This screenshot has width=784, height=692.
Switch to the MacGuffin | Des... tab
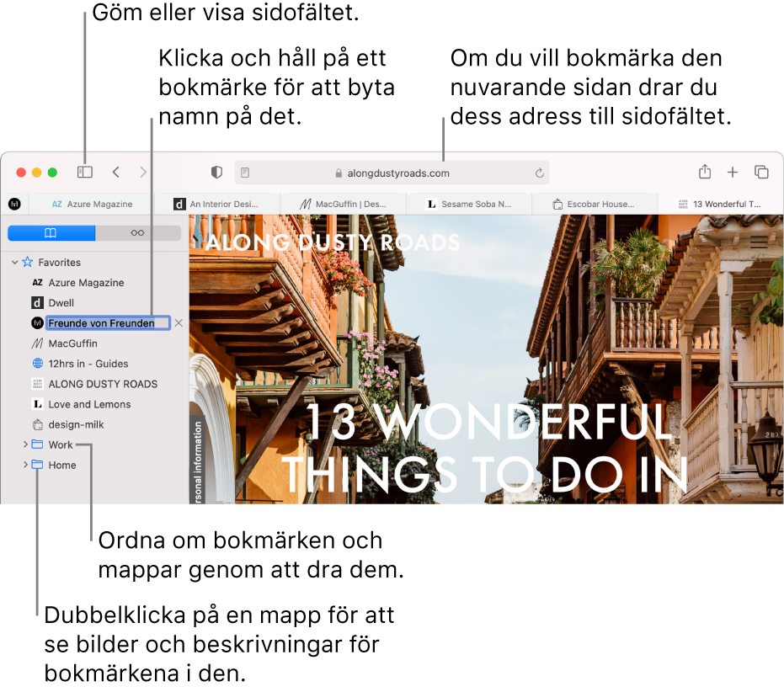[344, 204]
